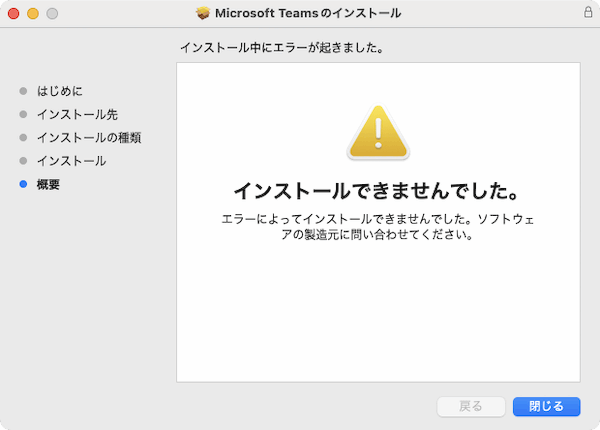Close the installer with the red button
Viewport: 600px width, 430px height.
point(14,13)
